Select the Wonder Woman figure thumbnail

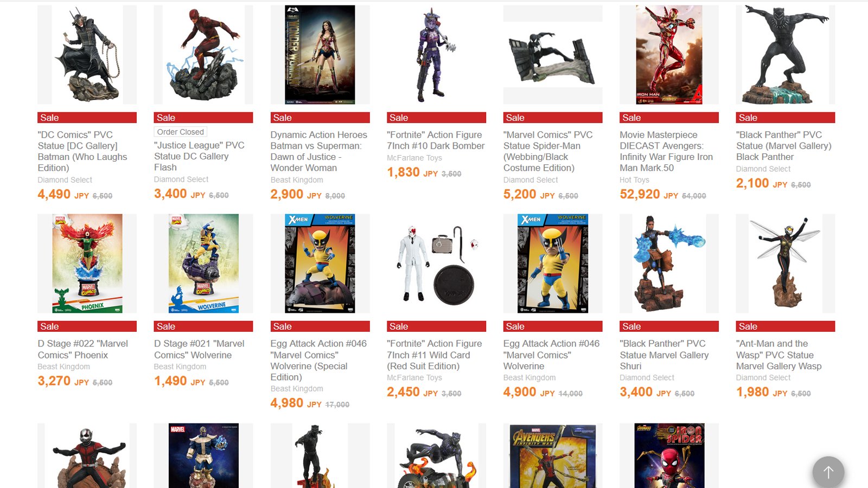[320, 55]
